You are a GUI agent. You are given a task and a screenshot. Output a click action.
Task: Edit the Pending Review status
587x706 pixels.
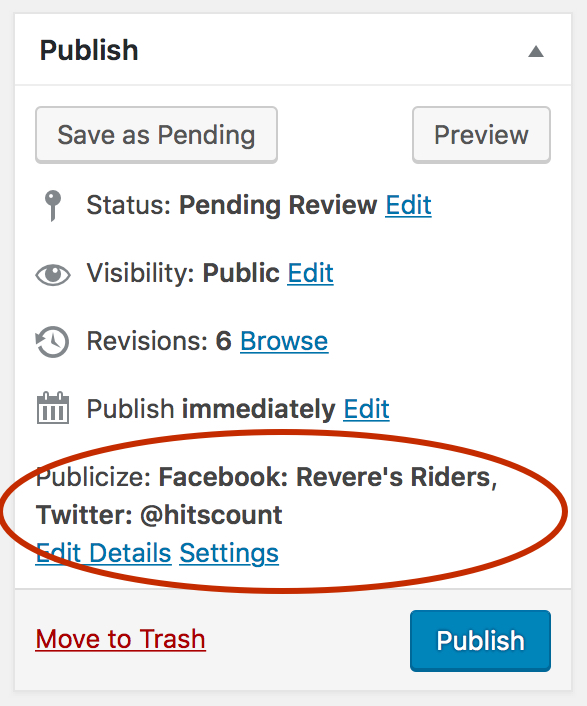[x=408, y=205]
